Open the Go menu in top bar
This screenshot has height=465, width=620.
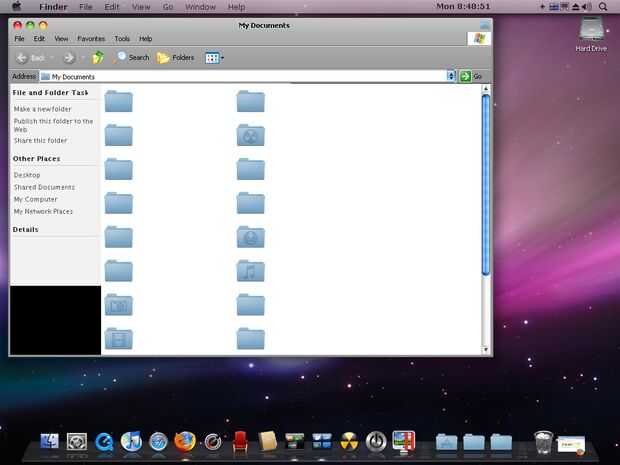(x=168, y=7)
